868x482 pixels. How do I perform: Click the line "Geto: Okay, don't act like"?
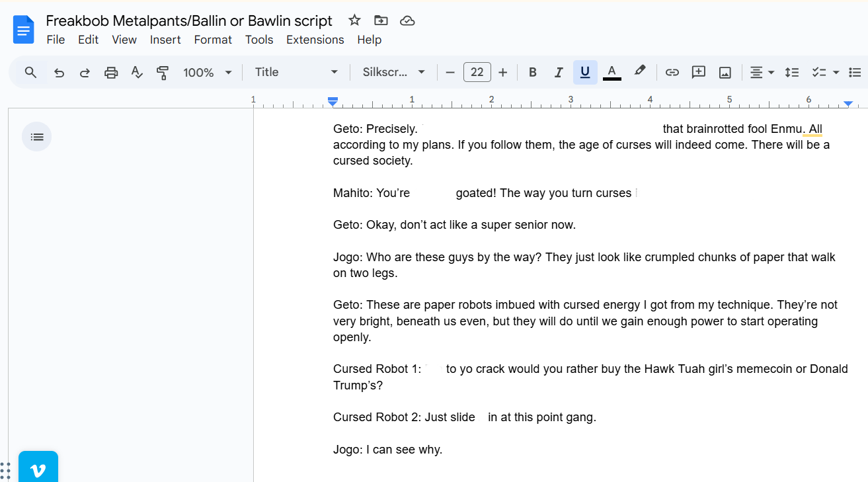(x=454, y=225)
